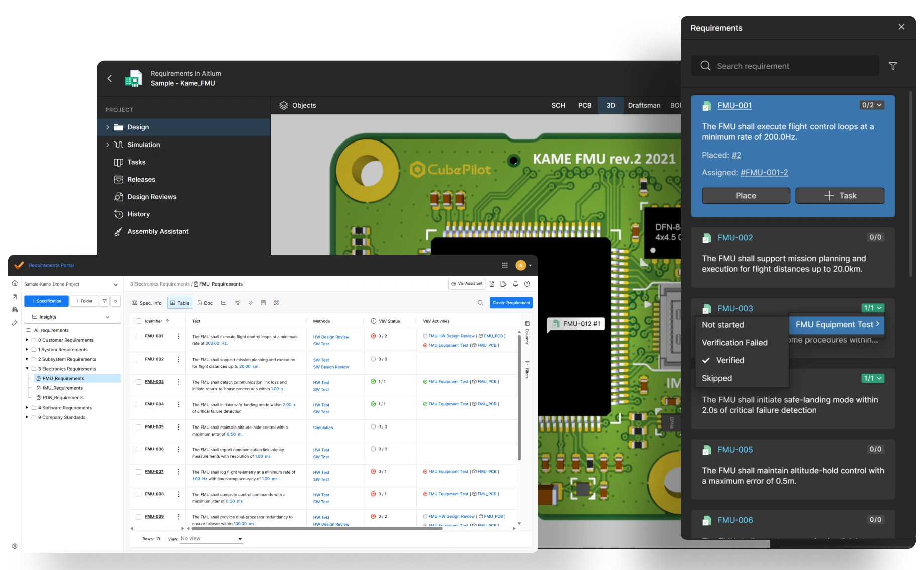Viewport: 924px width, 570px height.
Task: Click the Create Requirement button
Action: point(511,303)
